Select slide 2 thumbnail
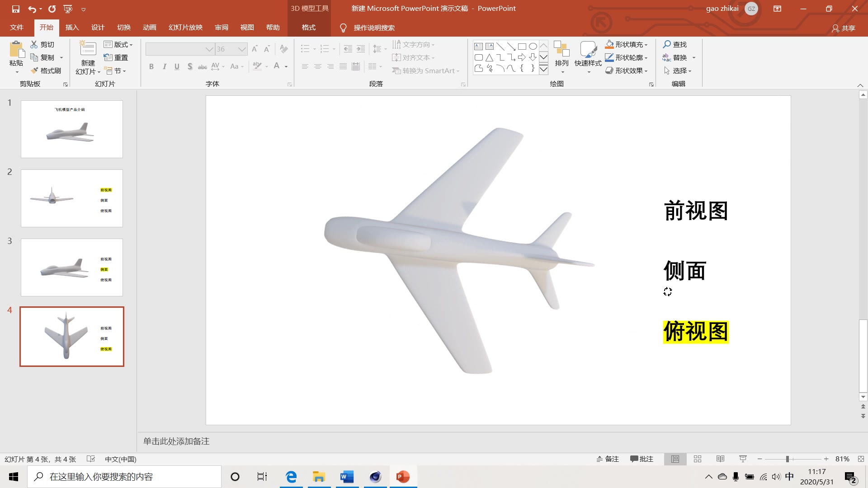Image resolution: width=868 pixels, height=488 pixels. click(x=71, y=198)
